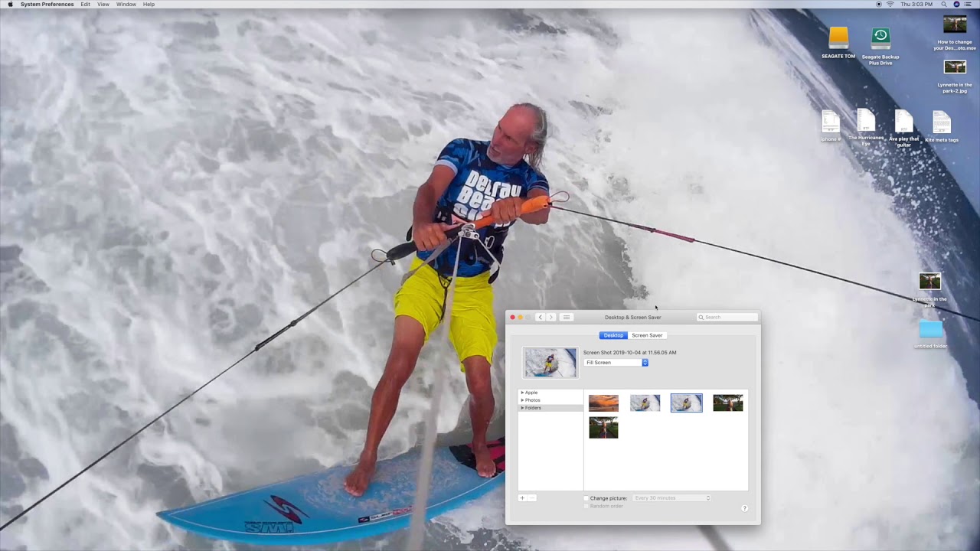
Task: Click the Desktop & Screen Saver window title
Action: coord(632,317)
